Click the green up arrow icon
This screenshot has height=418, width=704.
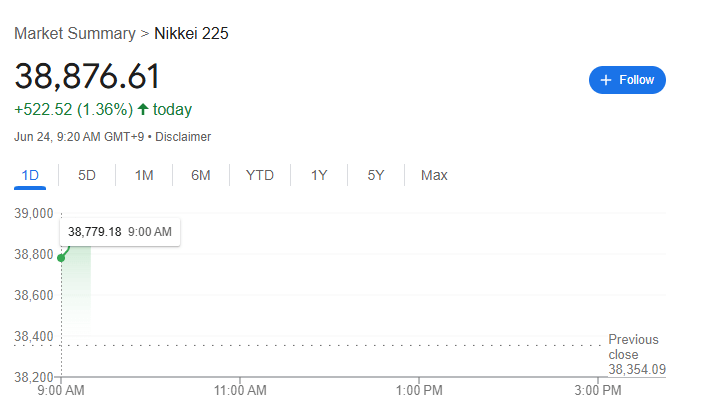click(x=143, y=109)
